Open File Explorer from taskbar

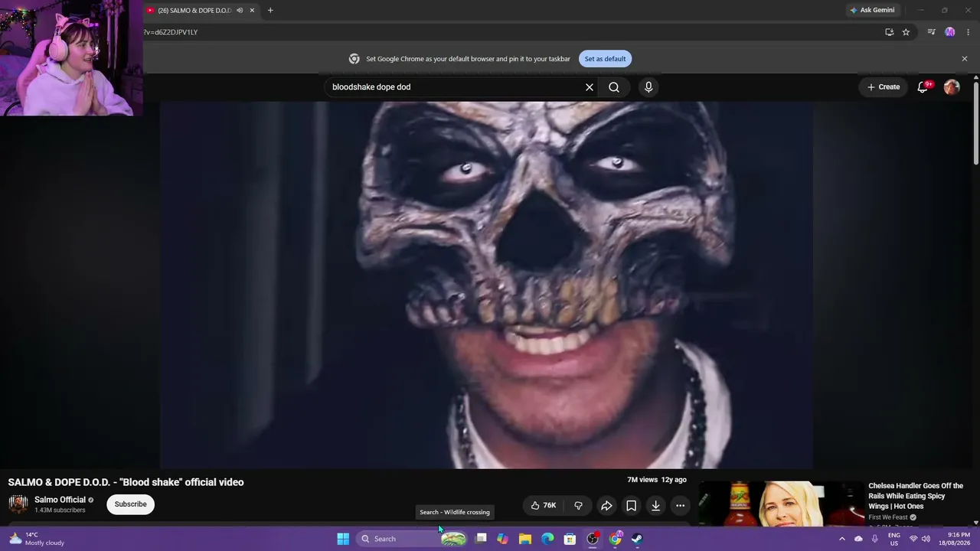[x=525, y=539]
